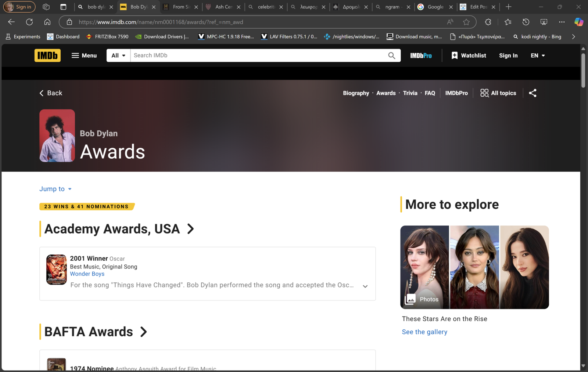This screenshot has height=372, width=588.
Task: Open the IMDb Menu
Action: click(x=84, y=55)
